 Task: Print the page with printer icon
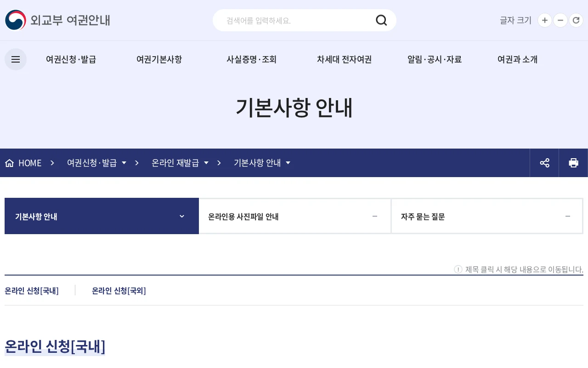(573, 163)
